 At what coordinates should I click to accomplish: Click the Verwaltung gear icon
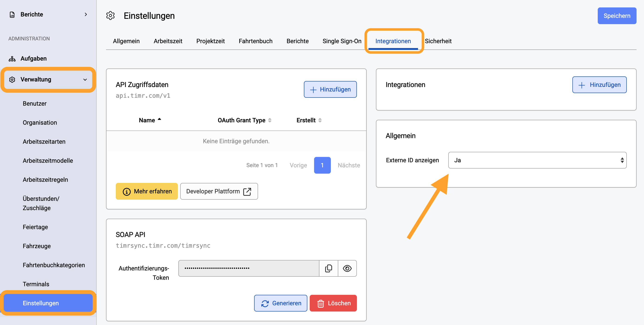[12, 80]
